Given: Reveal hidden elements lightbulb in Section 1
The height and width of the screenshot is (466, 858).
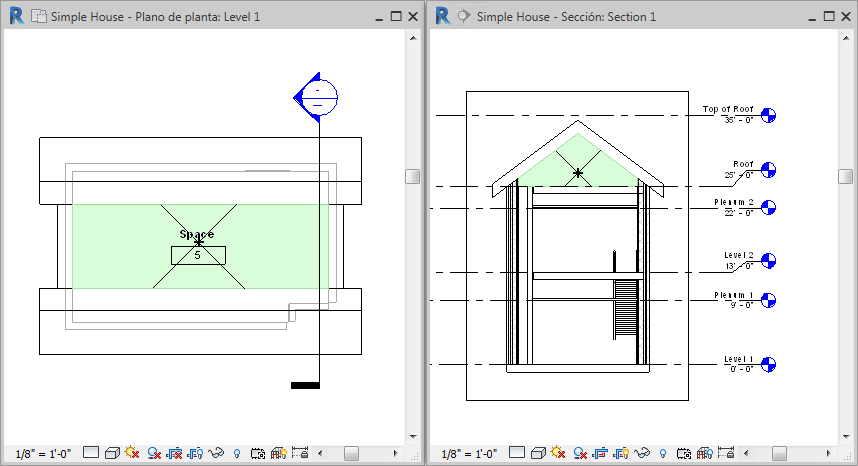Looking at the screenshot, I should [663, 453].
